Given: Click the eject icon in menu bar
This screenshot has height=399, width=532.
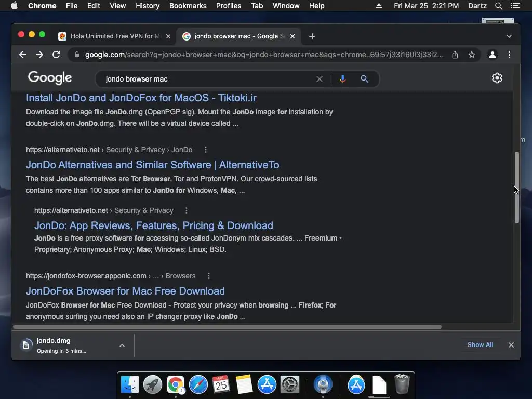Looking at the screenshot, I should pos(379,6).
